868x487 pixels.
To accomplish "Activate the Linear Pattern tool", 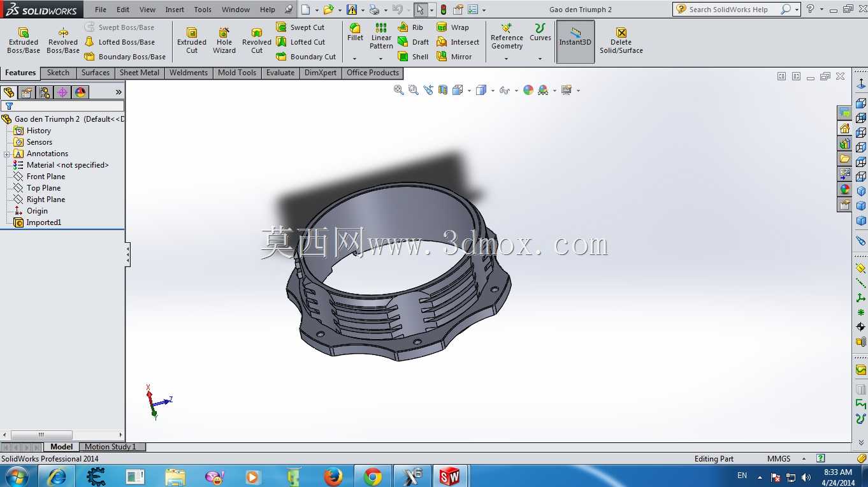I will [381, 36].
